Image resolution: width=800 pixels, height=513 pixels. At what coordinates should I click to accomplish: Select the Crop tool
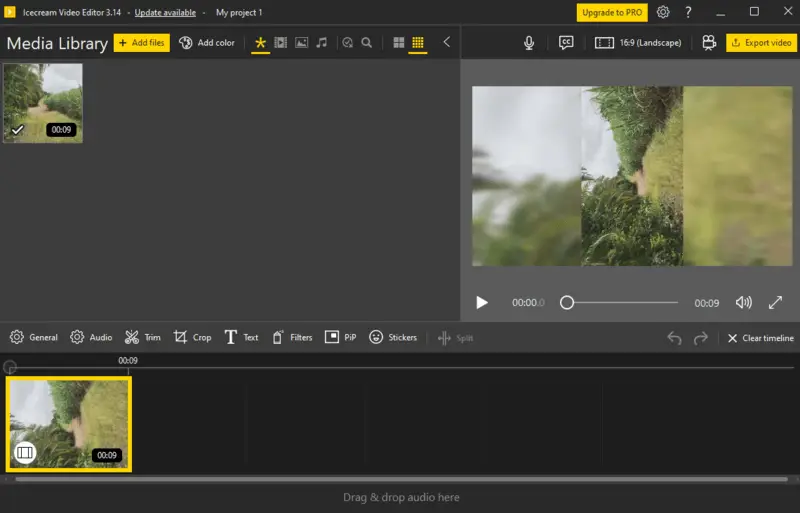[x=192, y=338]
